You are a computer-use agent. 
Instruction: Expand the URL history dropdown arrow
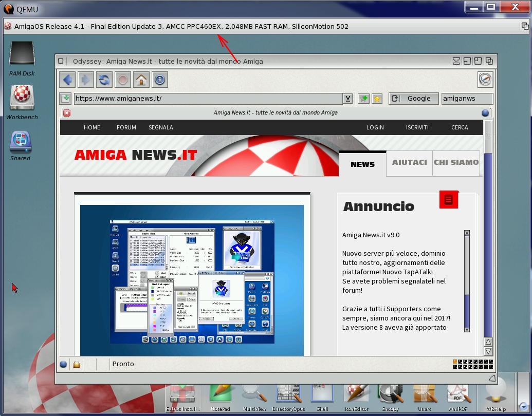(348, 99)
